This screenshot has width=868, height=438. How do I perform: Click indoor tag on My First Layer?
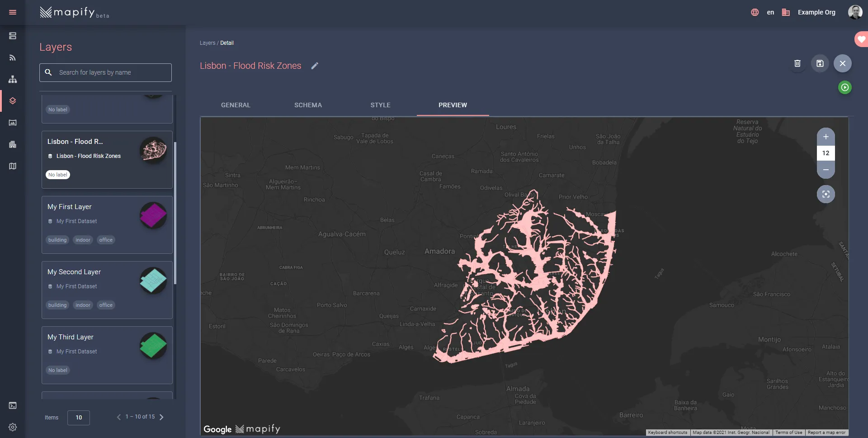[83, 240]
